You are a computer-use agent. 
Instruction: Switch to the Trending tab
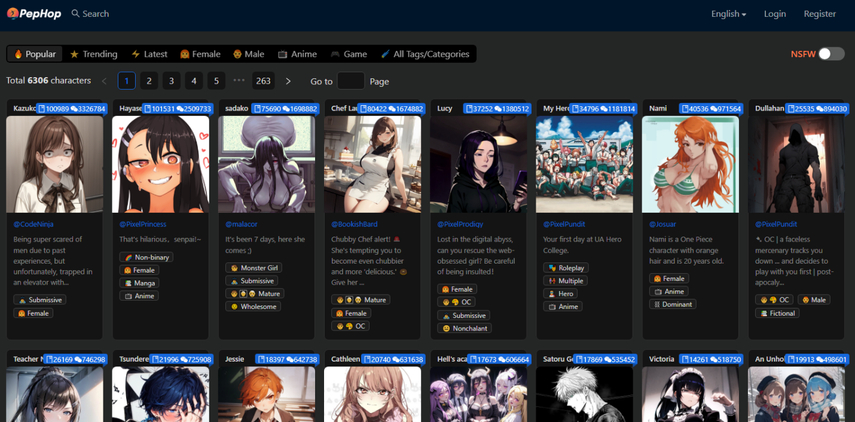94,54
